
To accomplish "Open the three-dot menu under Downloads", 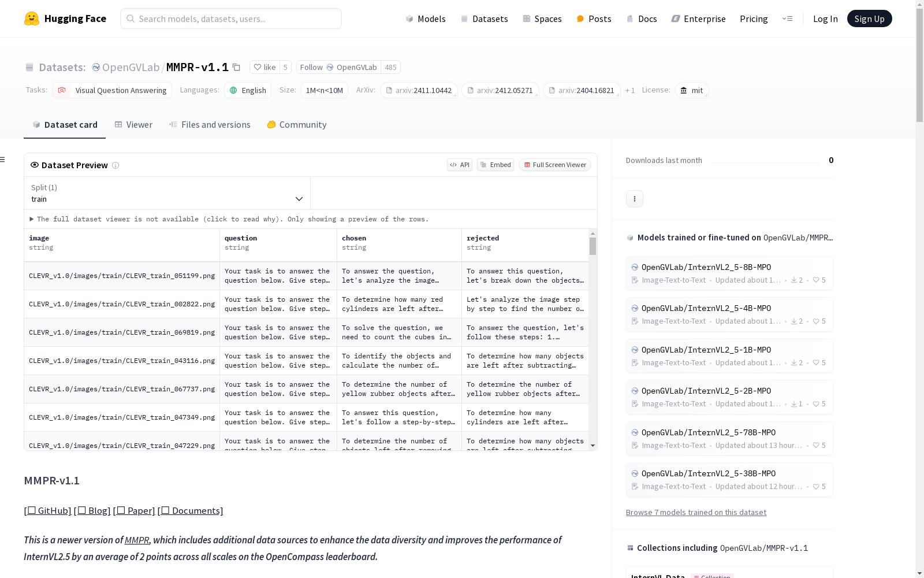I will [x=635, y=199].
